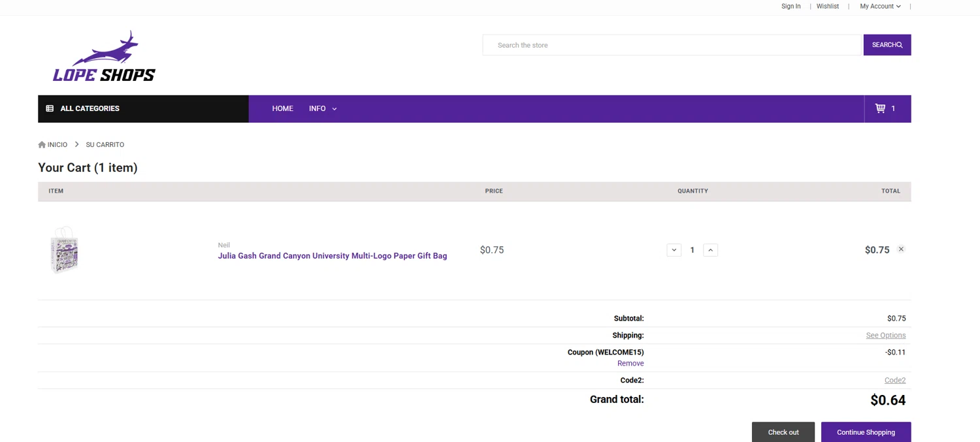Screen dimensions: 980x442
Task: Remove the WELCOME15 coupon
Action: pyautogui.click(x=630, y=364)
